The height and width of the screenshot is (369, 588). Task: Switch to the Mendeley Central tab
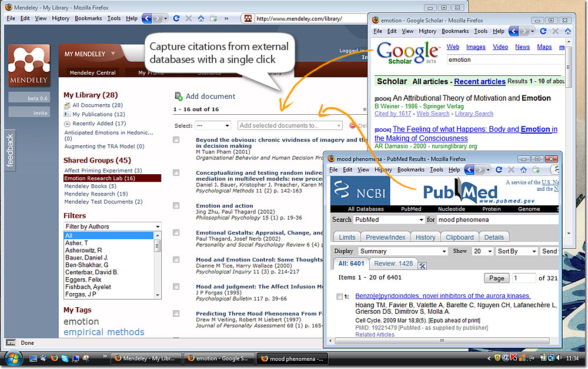click(x=93, y=72)
